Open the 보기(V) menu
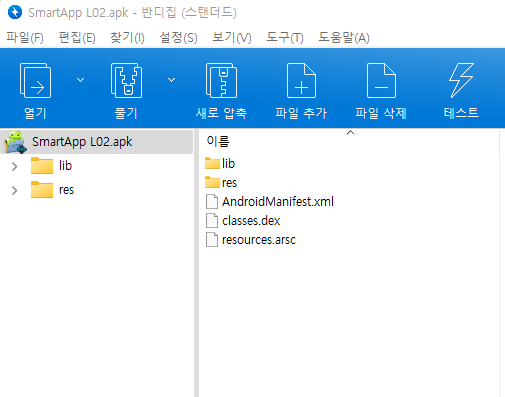 [x=232, y=37]
